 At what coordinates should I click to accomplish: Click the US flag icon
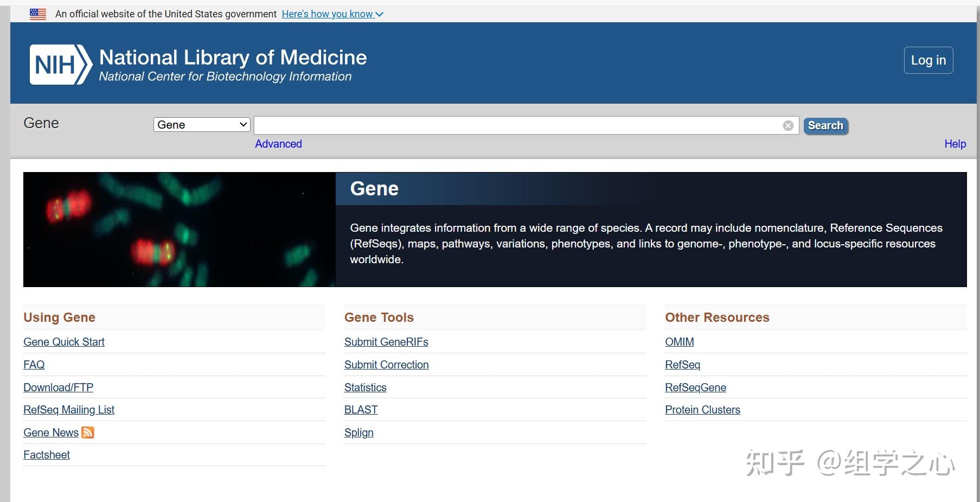[38, 14]
